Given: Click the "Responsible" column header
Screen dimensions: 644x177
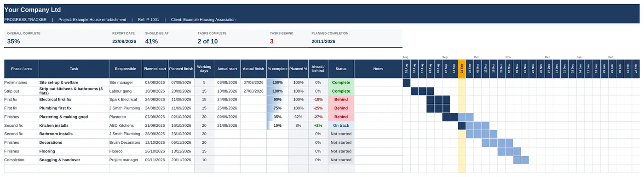Looking at the screenshot, I should pyautogui.click(x=125, y=69).
